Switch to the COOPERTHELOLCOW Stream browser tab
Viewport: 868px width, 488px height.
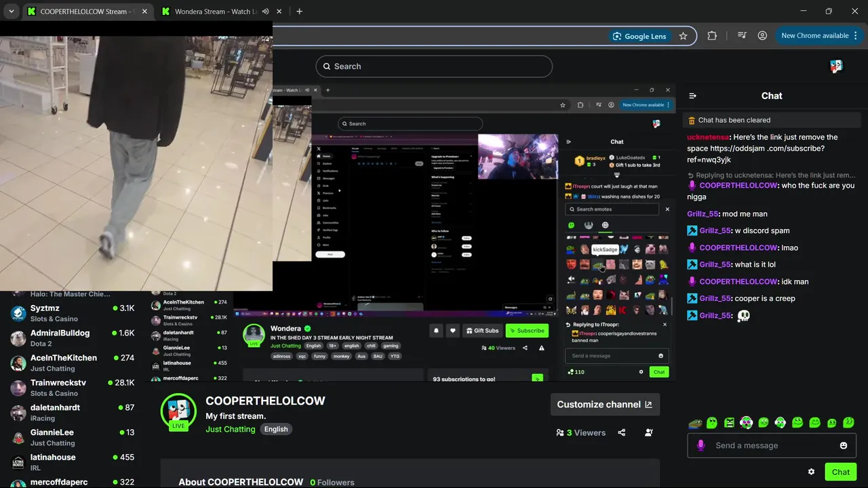click(x=87, y=12)
